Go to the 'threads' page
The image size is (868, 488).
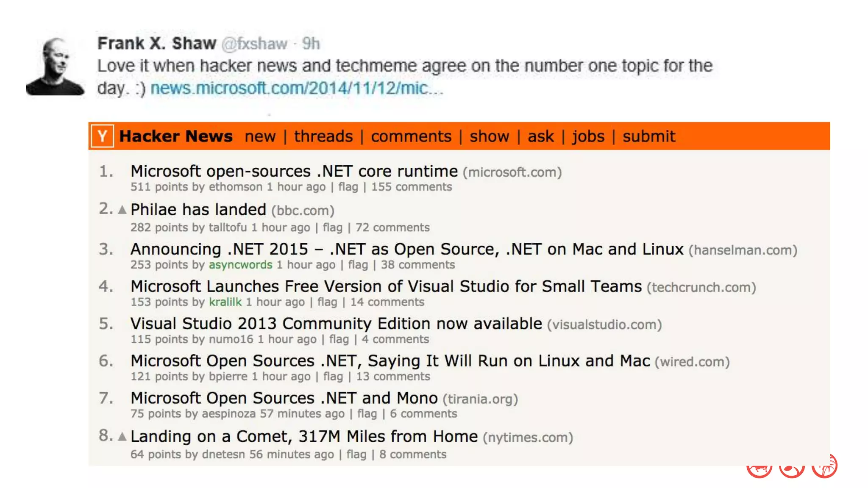coord(323,136)
